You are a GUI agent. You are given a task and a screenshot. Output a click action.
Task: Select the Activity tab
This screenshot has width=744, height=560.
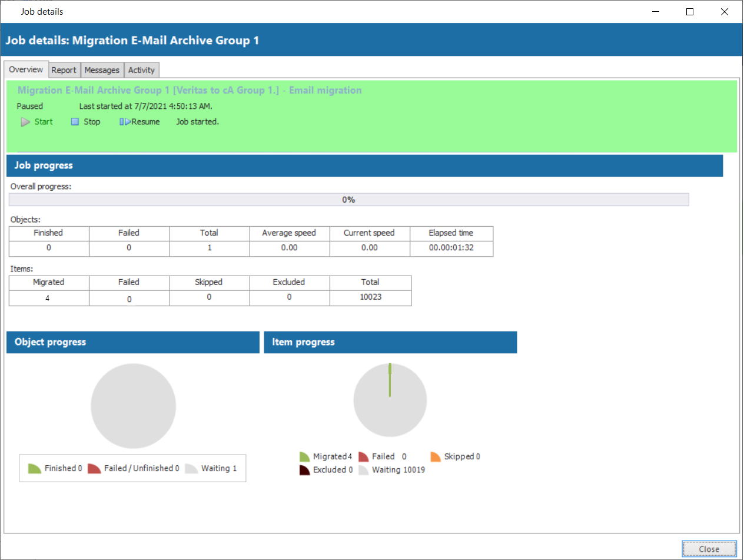pos(141,70)
